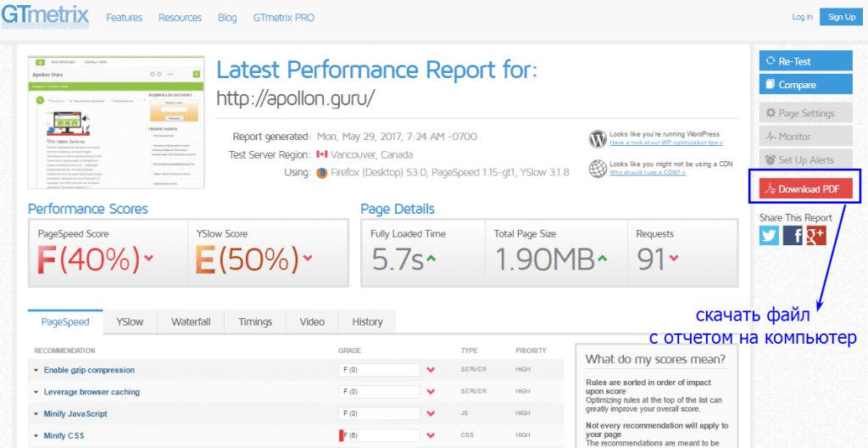Image resolution: width=868 pixels, height=448 pixels.
Task: Open the History tab
Action: click(367, 322)
